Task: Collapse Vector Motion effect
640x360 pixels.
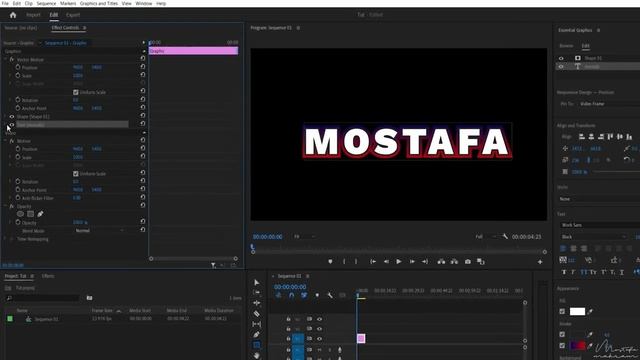Action: [x=5, y=60]
